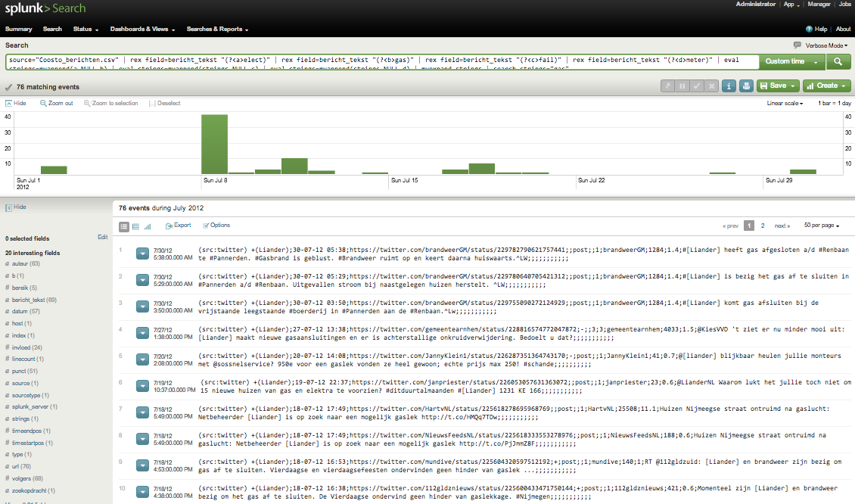
Task: Open results display Options
Action: [x=216, y=226]
